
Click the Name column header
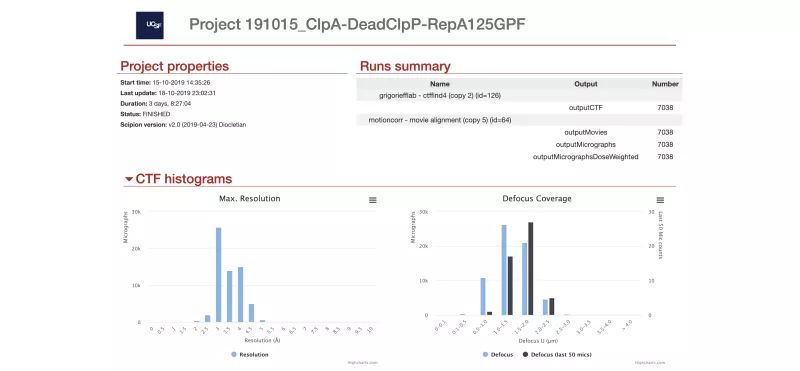[440, 84]
